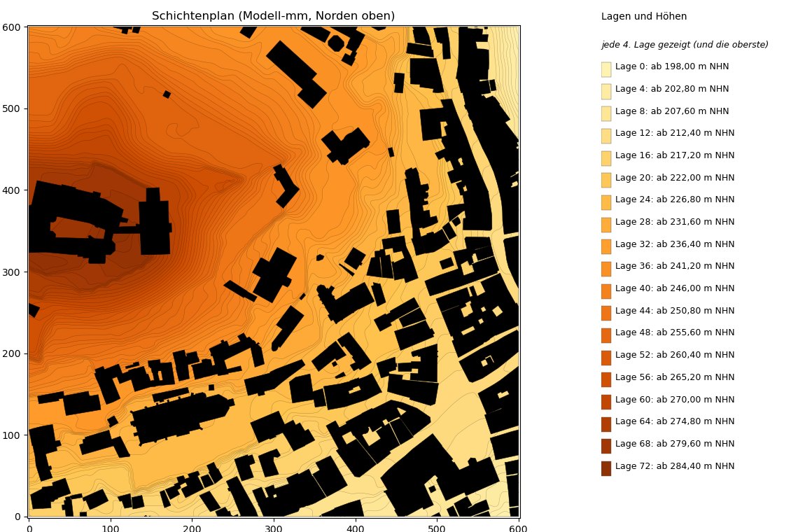The height and width of the screenshot is (532, 798).
Task: Click "Lage 52: ab 260,40 m NHN" in legend
Action: (675, 355)
